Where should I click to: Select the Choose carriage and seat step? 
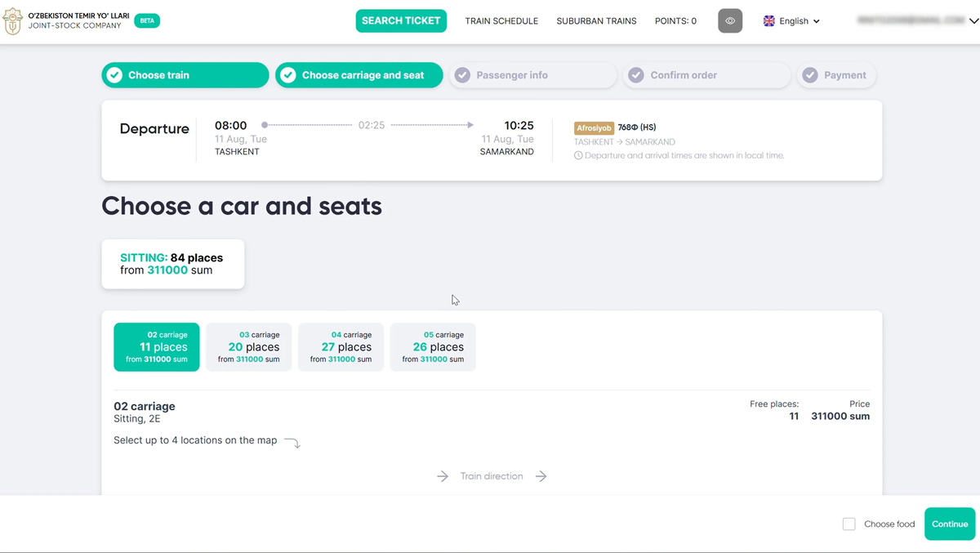[x=359, y=75]
